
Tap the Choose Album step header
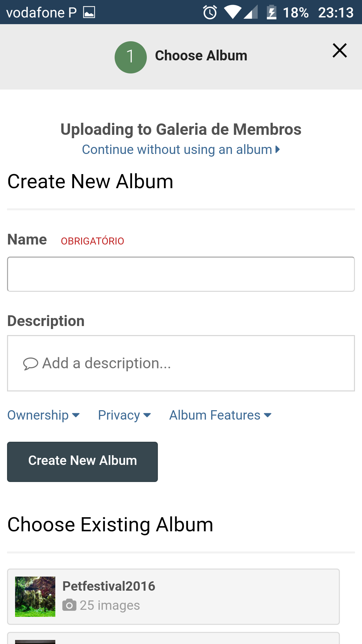pos(201,56)
